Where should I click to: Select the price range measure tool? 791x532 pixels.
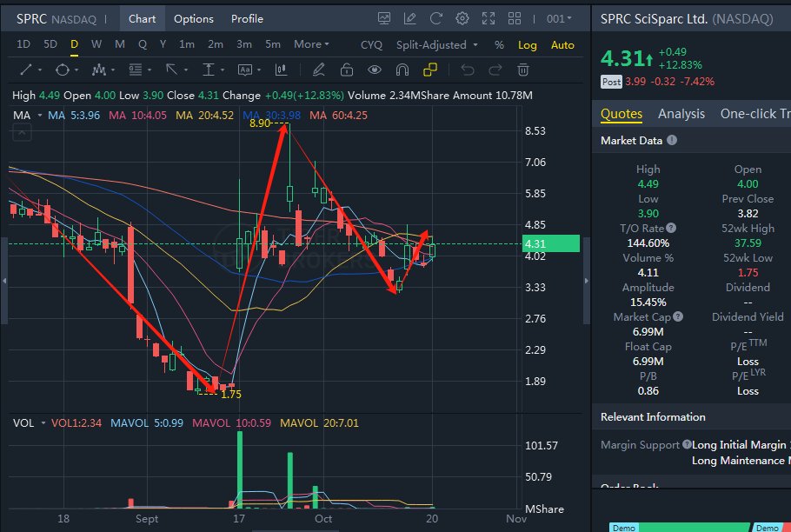point(209,70)
